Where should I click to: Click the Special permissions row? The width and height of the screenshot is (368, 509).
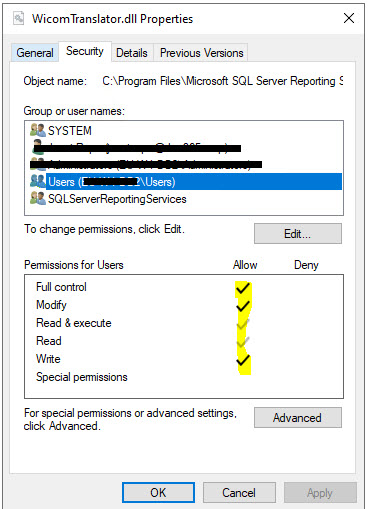(184, 377)
